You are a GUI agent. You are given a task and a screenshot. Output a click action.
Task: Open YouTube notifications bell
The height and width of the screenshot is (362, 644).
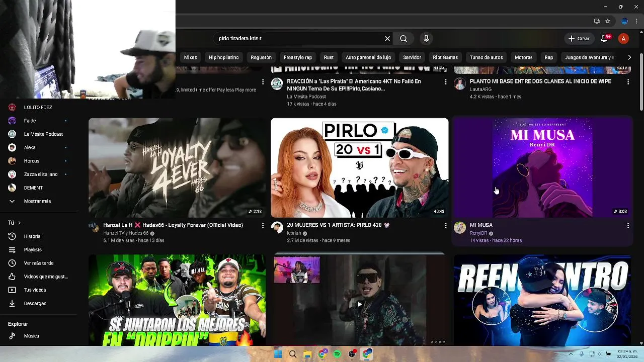coord(605,39)
